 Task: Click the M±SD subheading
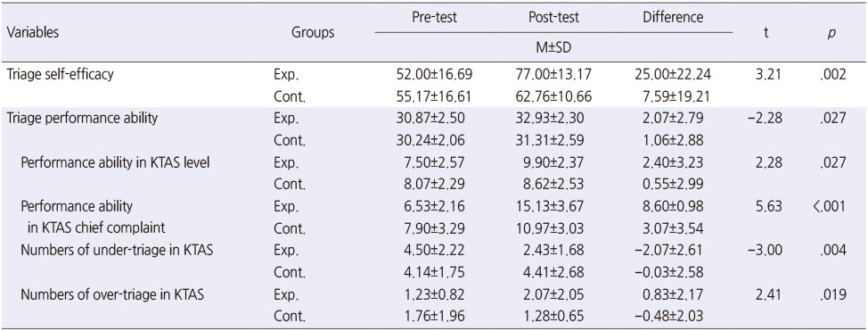553,49
